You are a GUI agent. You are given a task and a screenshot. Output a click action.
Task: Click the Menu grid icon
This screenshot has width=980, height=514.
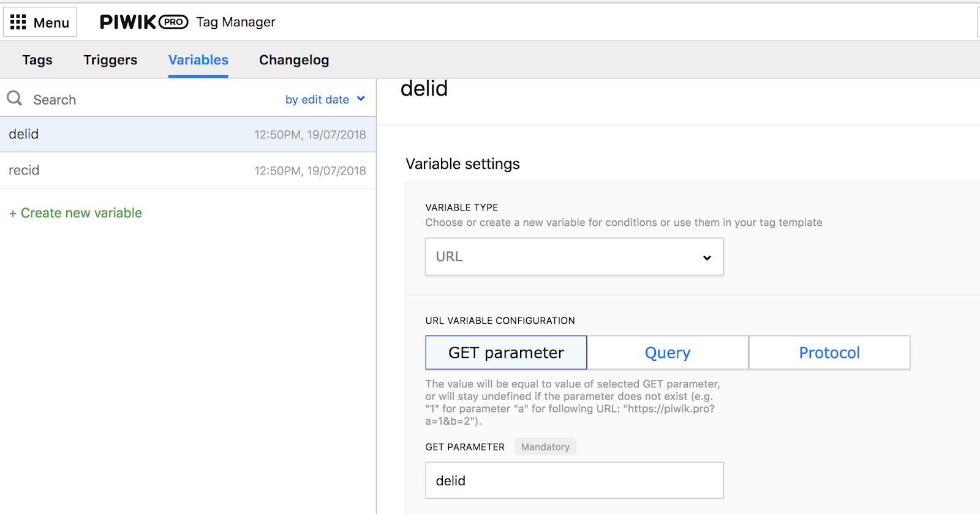(18, 22)
